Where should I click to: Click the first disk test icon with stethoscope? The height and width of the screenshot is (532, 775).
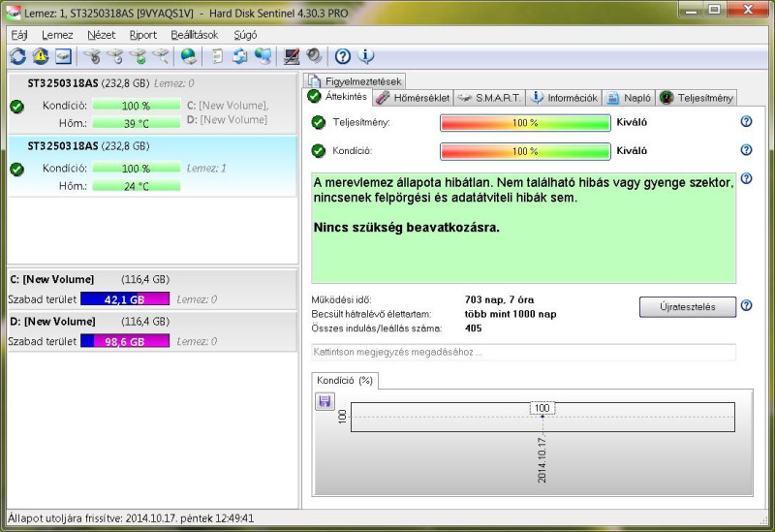click(92, 56)
